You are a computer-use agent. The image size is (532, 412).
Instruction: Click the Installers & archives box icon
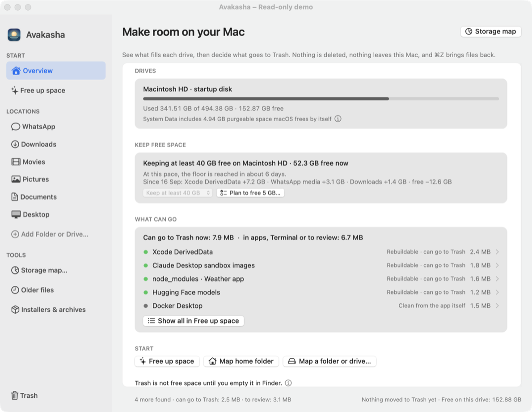pos(15,310)
